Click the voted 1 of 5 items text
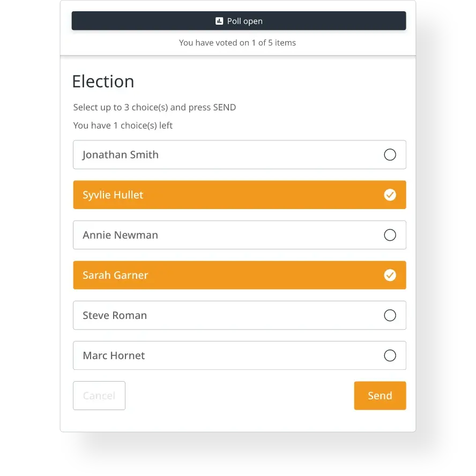 pyautogui.click(x=237, y=42)
